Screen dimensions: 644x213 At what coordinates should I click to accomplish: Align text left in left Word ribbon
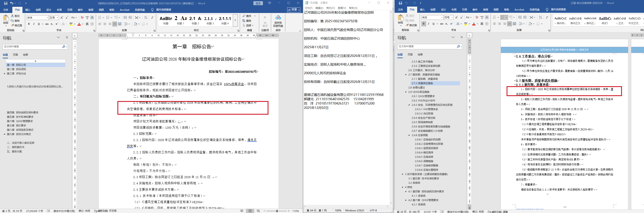(x=100, y=24)
